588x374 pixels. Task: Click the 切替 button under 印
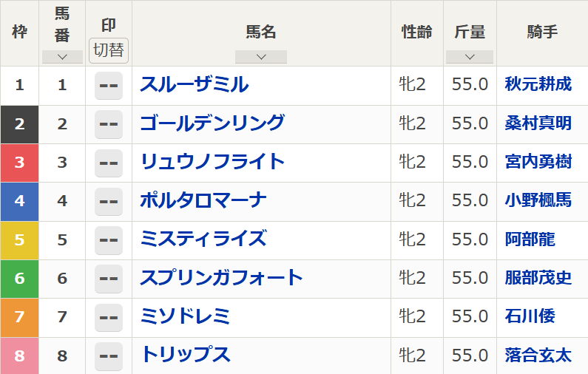[x=109, y=50]
